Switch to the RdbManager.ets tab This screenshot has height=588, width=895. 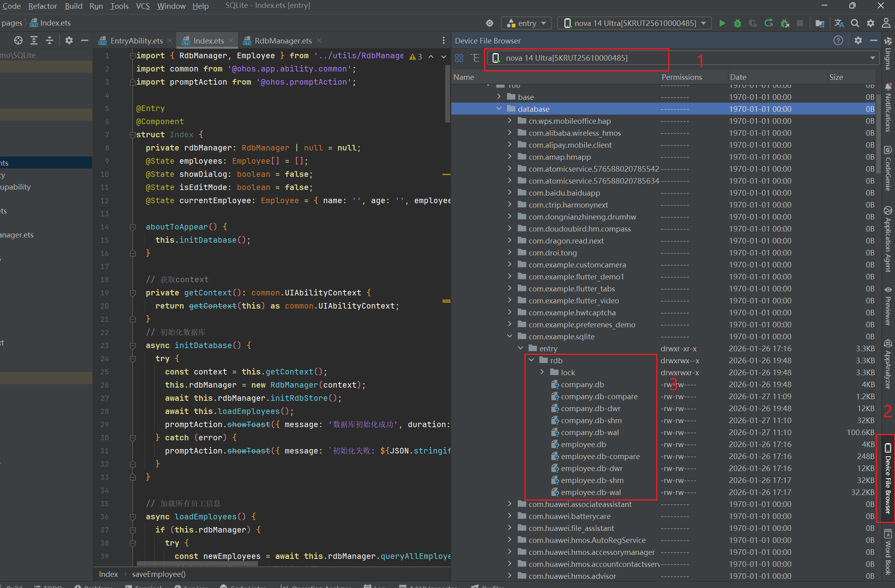282,41
